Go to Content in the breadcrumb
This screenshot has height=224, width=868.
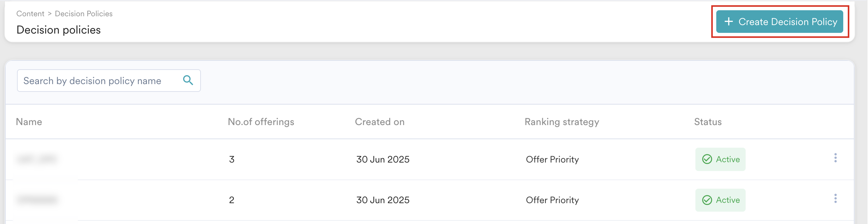[30, 14]
